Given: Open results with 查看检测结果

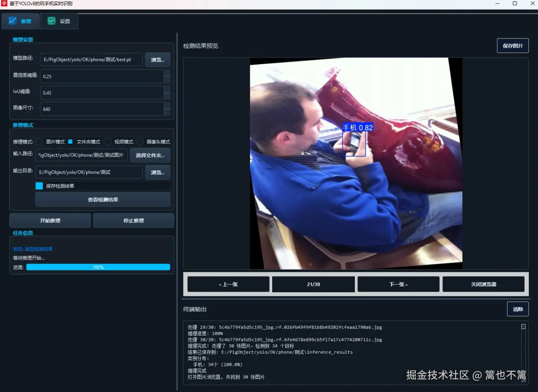Looking at the screenshot, I should pos(102,199).
